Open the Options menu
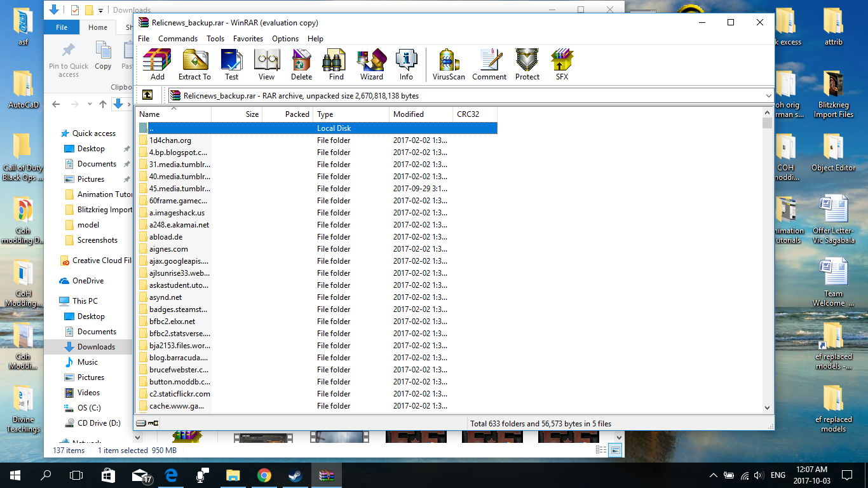 pos(285,39)
